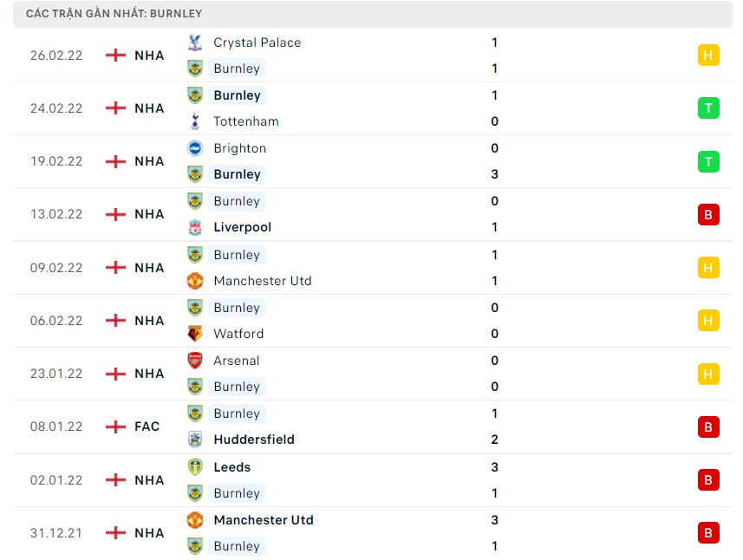
Task: Click the Crystal Palace club crest
Action: (195, 42)
